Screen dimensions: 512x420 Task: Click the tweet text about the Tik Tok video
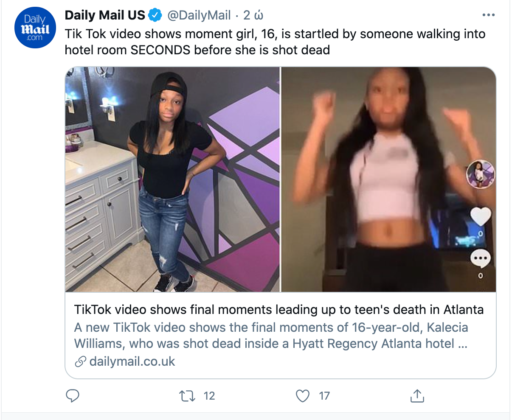[x=275, y=42]
